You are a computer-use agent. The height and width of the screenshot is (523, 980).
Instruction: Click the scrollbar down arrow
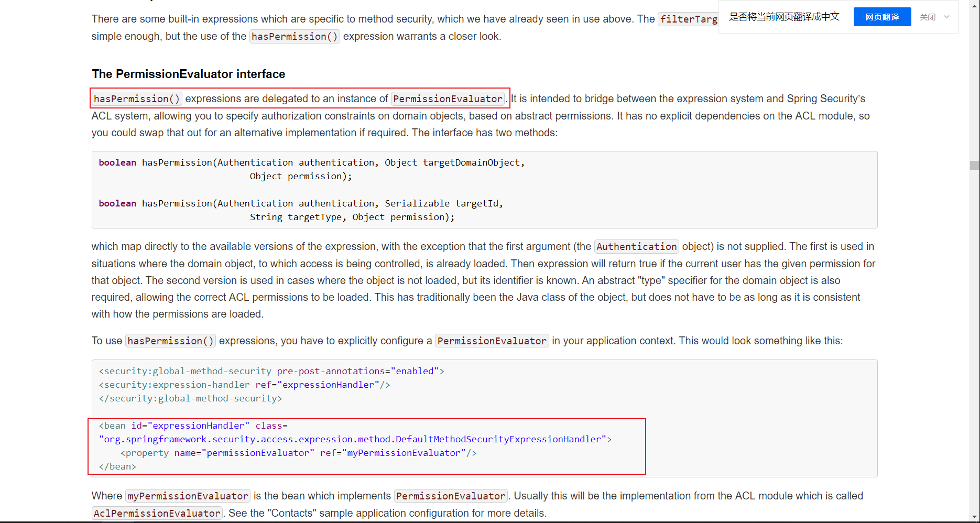click(x=974, y=517)
